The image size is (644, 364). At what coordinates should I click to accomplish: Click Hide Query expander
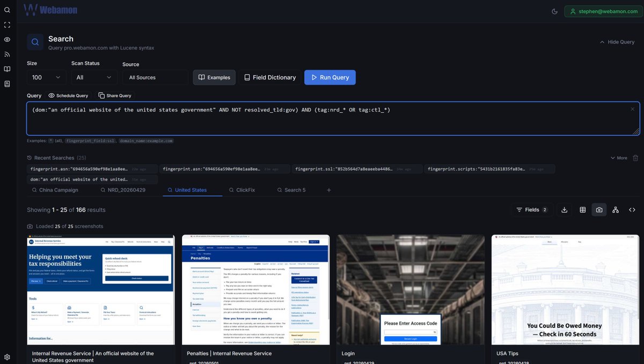pyautogui.click(x=617, y=42)
